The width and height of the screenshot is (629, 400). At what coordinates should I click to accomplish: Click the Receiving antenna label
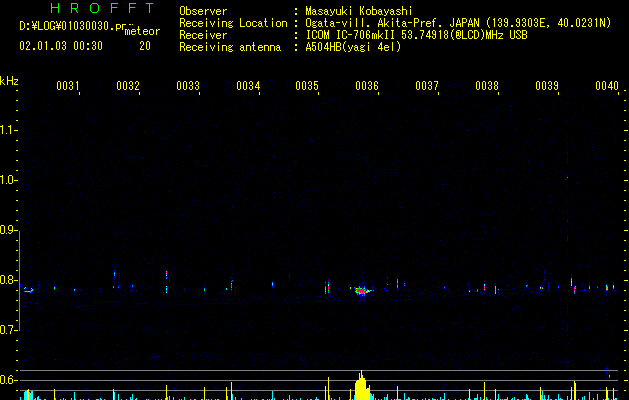tap(230, 47)
